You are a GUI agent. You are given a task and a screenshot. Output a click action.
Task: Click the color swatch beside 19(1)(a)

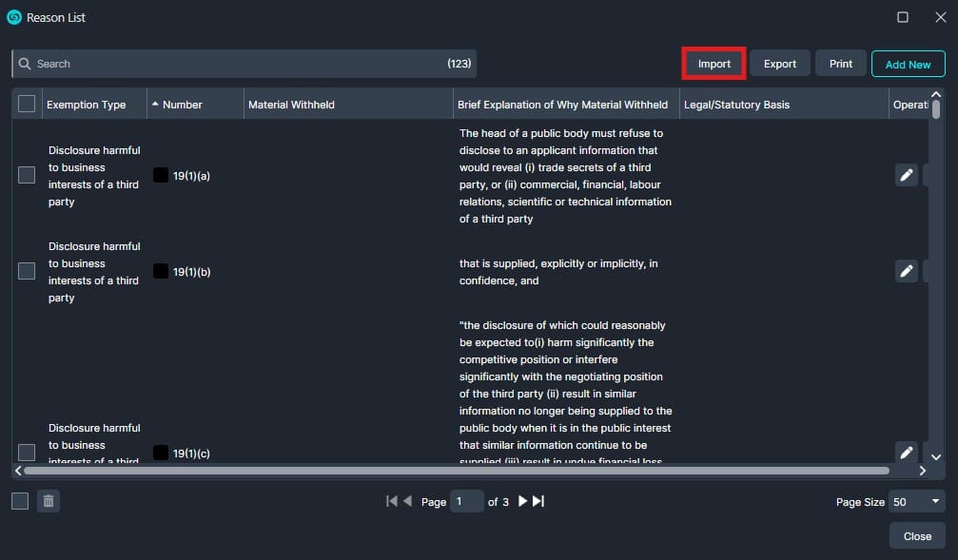(x=160, y=175)
